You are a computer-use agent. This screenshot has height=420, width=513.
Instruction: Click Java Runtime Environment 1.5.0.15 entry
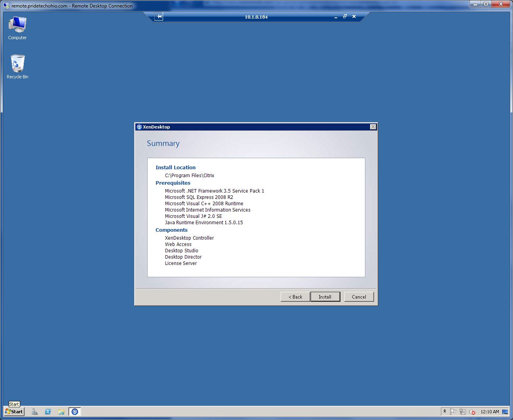[x=204, y=223]
